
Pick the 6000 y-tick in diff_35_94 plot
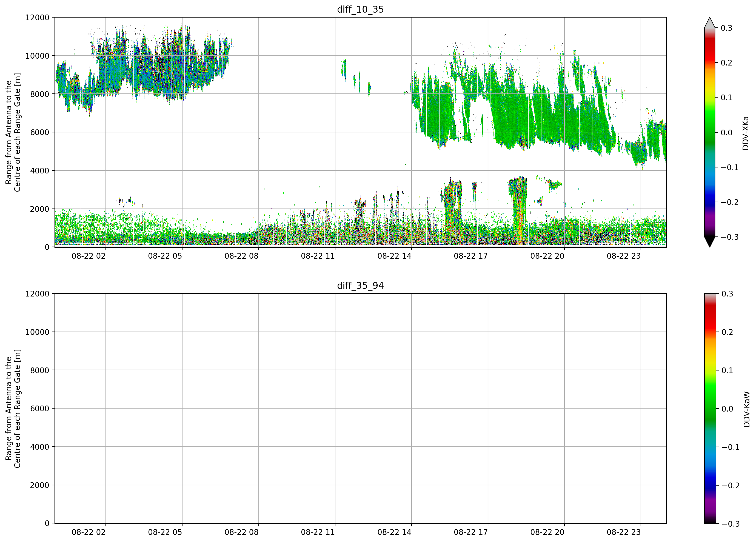(x=40, y=409)
